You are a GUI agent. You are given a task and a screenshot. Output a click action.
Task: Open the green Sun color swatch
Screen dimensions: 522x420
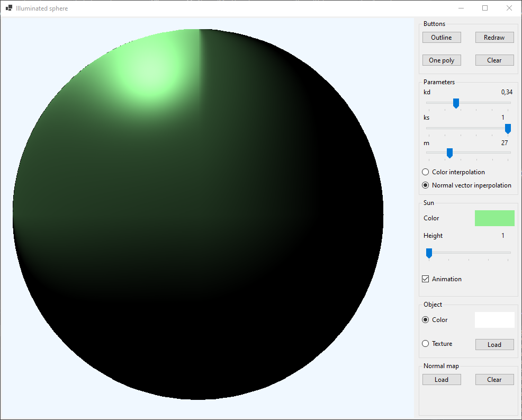point(494,218)
